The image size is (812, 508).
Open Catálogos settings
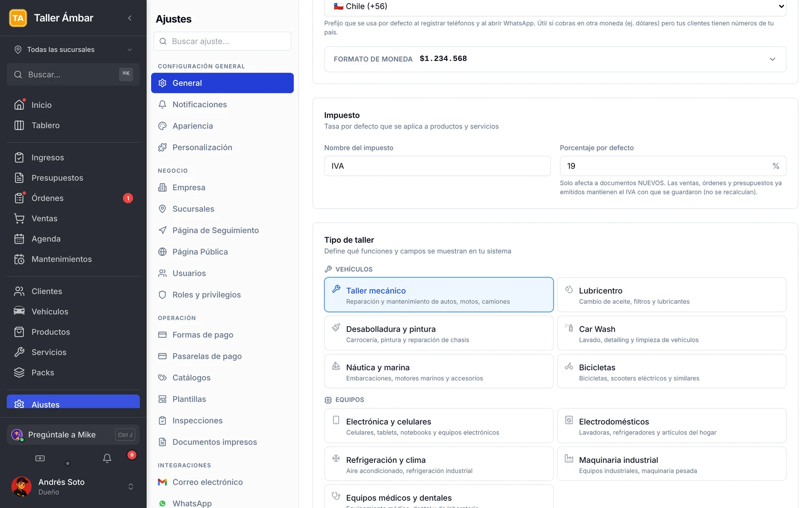click(222, 378)
